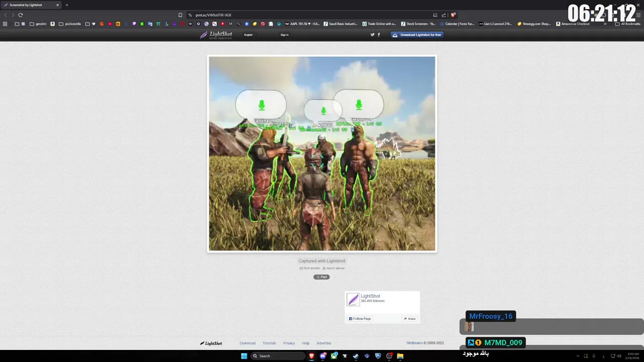644x362 pixels.
Task: Close the Screenshot by Lightshot tab
Action: (57, 5)
